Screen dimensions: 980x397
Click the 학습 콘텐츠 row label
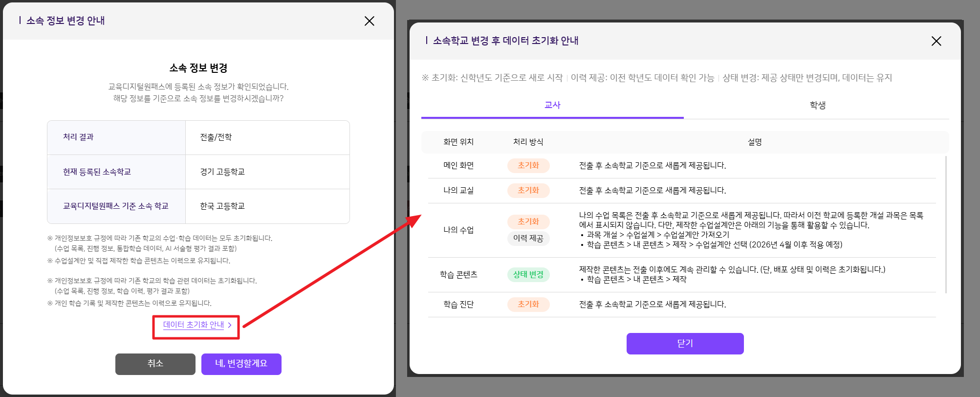point(458,275)
